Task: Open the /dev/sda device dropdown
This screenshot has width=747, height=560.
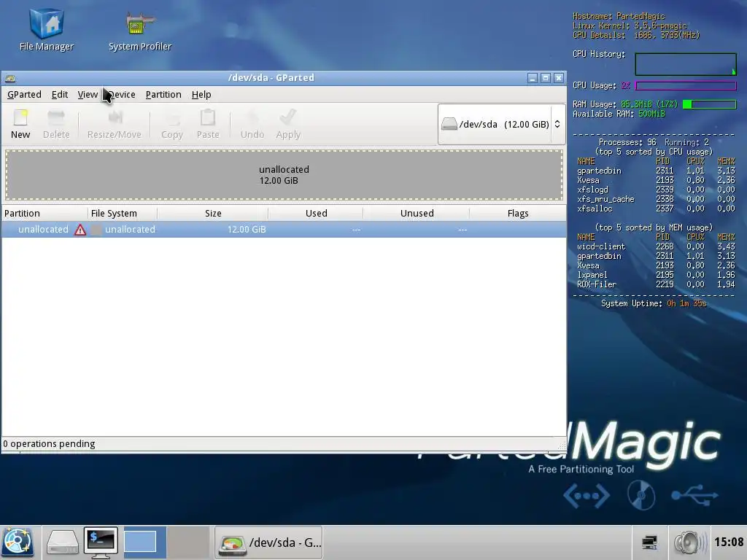Action: point(501,124)
